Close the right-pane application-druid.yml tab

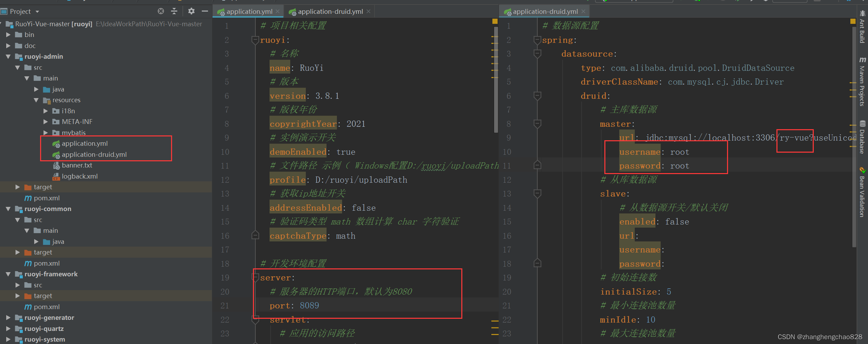coord(583,11)
